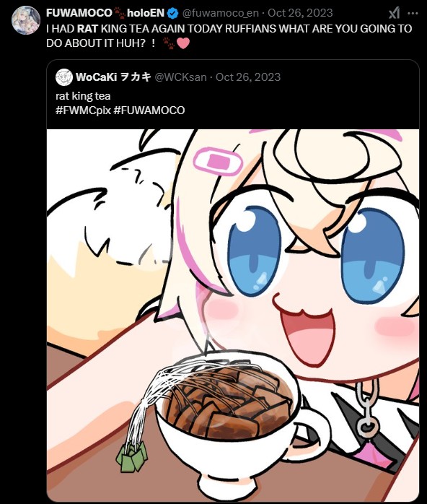Click the Grok icon on the tweet
This screenshot has height=504, width=427.
pyautogui.click(x=395, y=13)
